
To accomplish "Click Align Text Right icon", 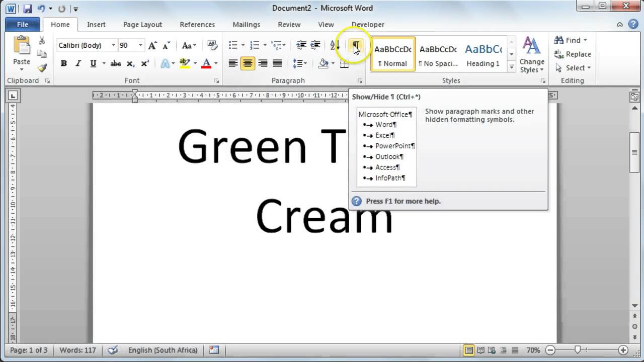I will pos(262,63).
